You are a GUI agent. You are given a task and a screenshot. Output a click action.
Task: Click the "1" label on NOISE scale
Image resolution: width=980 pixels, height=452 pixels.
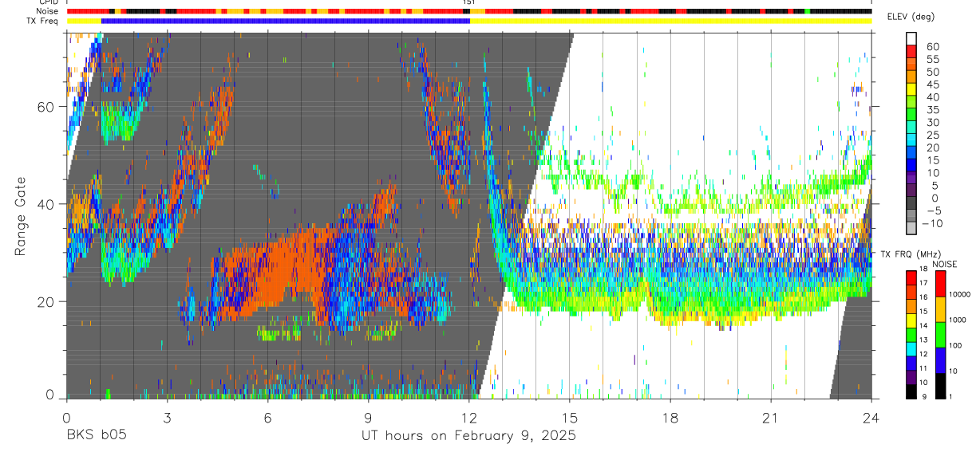pyautogui.click(x=952, y=396)
